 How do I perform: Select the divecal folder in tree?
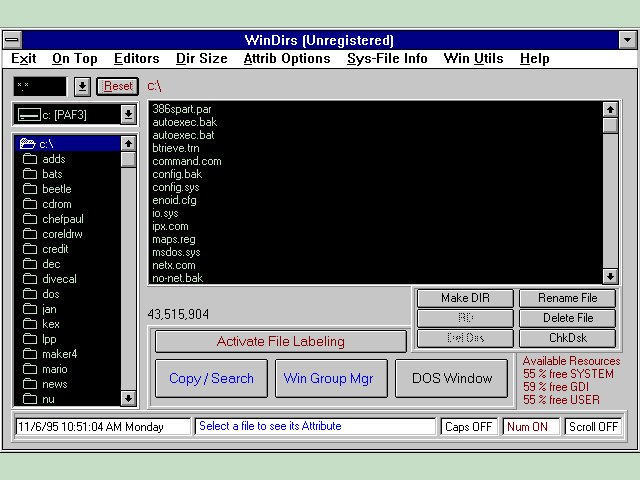pyautogui.click(x=58, y=279)
